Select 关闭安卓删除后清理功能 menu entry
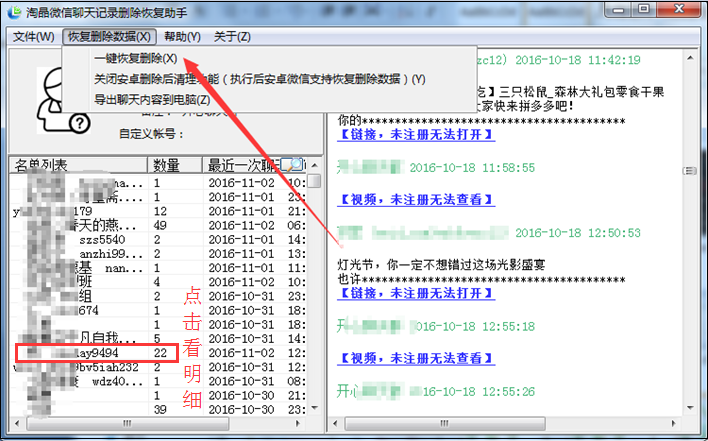Viewport: 708px width, 441px height. tap(260, 79)
